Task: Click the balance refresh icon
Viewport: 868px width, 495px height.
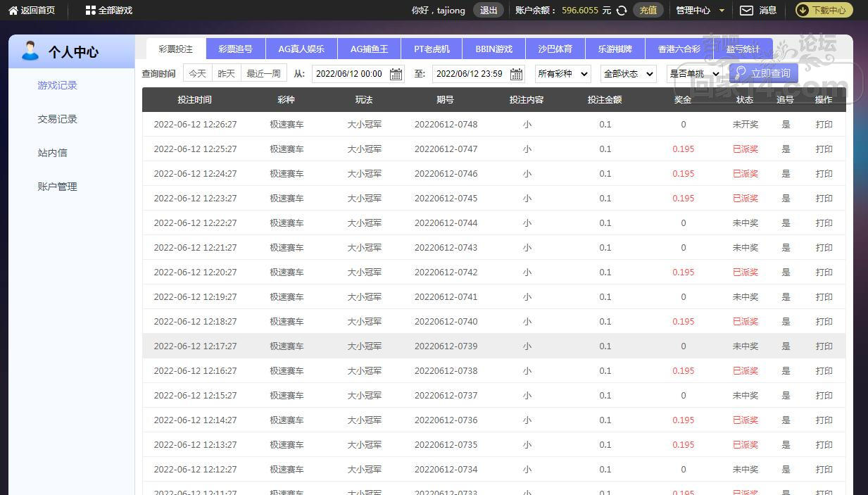Action: tap(622, 11)
